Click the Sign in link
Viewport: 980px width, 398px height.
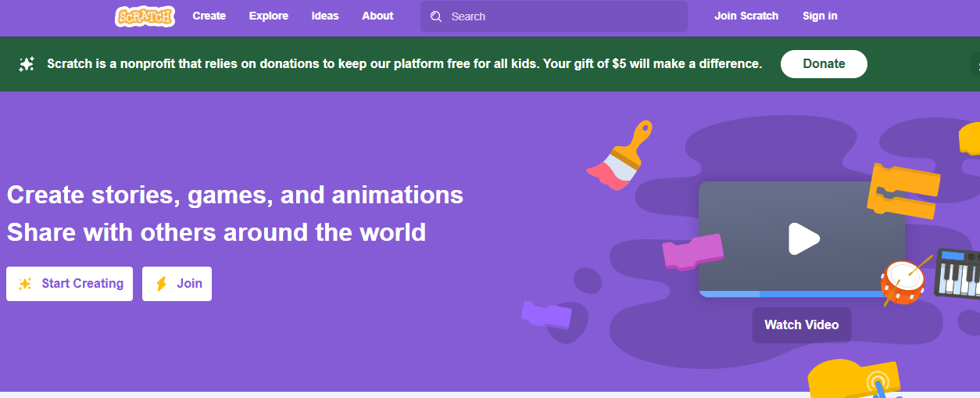(820, 16)
